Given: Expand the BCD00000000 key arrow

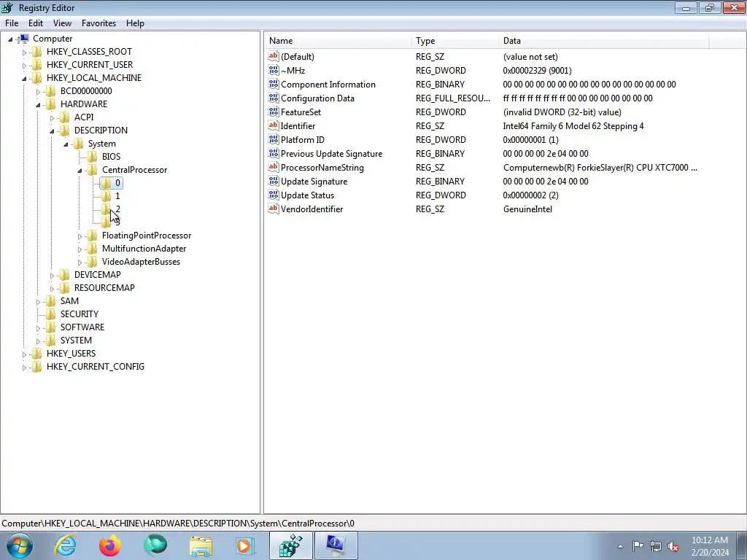Looking at the screenshot, I should pyautogui.click(x=38, y=91).
